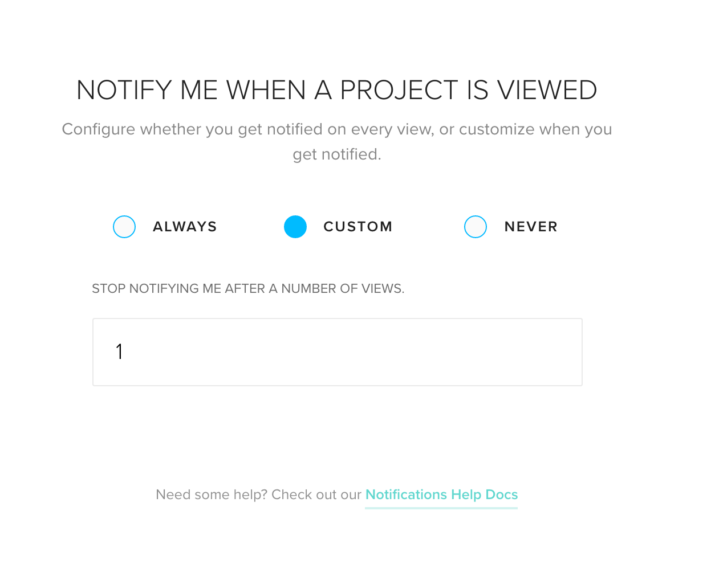Select the Custom radio button circle

click(295, 227)
